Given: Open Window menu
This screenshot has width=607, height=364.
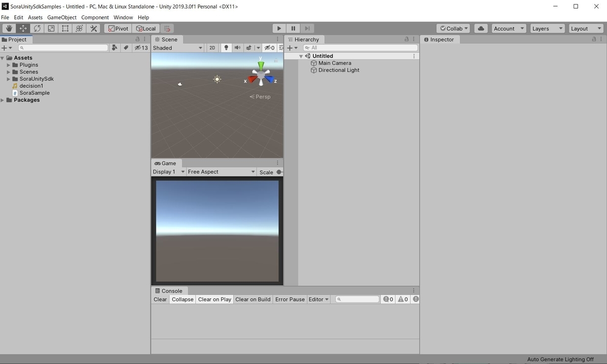Looking at the screenshot, I should point(123,17).
